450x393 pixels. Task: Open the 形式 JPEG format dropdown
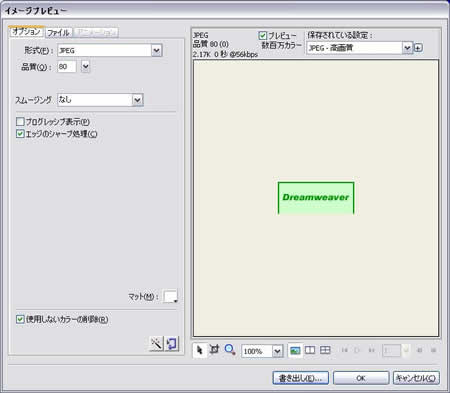(156, 50)
